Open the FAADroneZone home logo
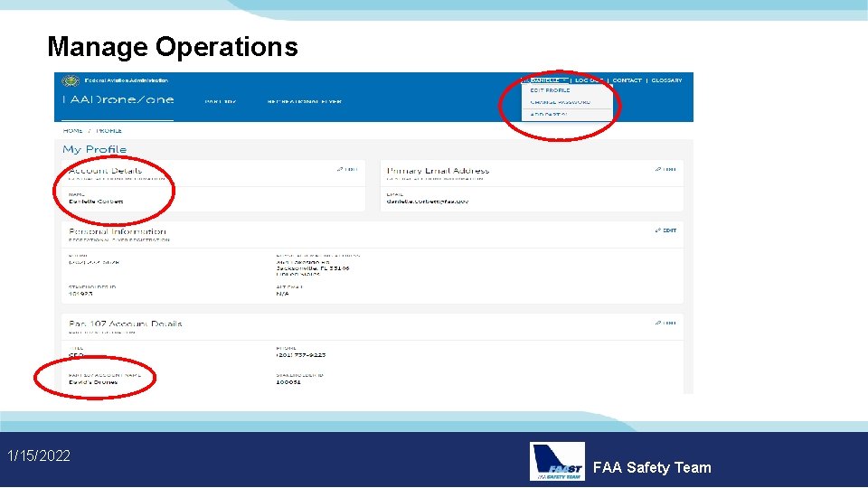Screen dimensions: 868x488 pyautogui.click(x=118, y=100)
